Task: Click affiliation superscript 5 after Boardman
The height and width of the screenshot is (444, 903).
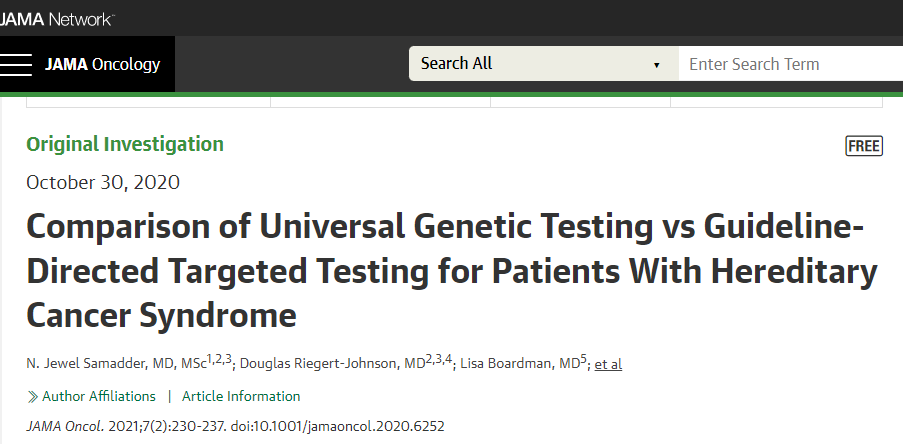Action: tap(583, 359)
